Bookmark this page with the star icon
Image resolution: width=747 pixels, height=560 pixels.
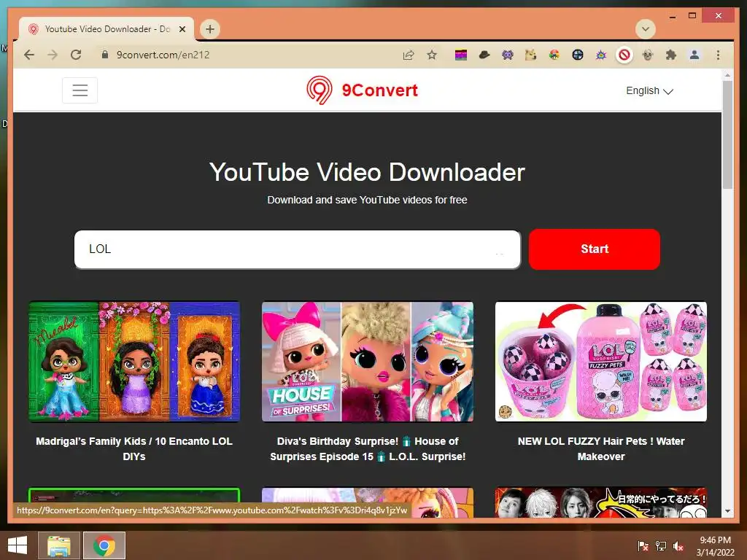[x=432, y=55]
